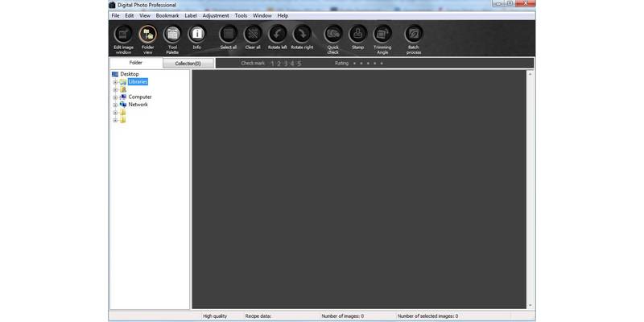Viewport: 644px width, 322px height.
Task: Rotate image right
Action: click(x=302, y=35)
